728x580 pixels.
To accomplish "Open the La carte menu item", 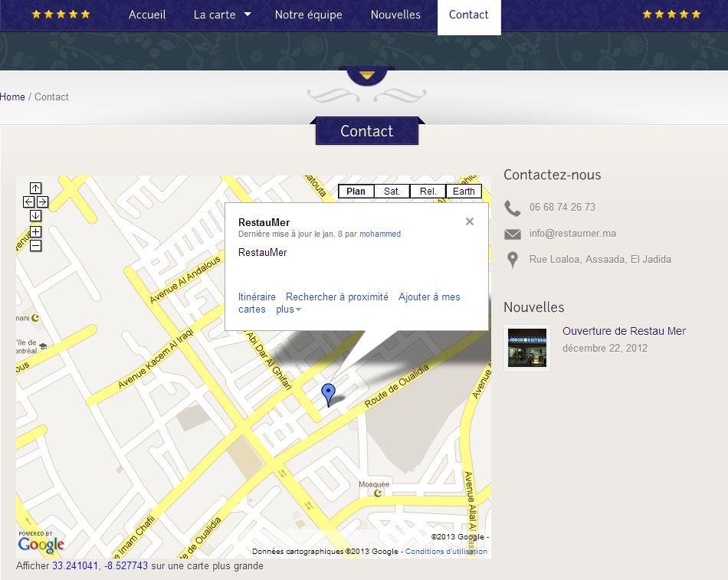I will coord(215,15).
